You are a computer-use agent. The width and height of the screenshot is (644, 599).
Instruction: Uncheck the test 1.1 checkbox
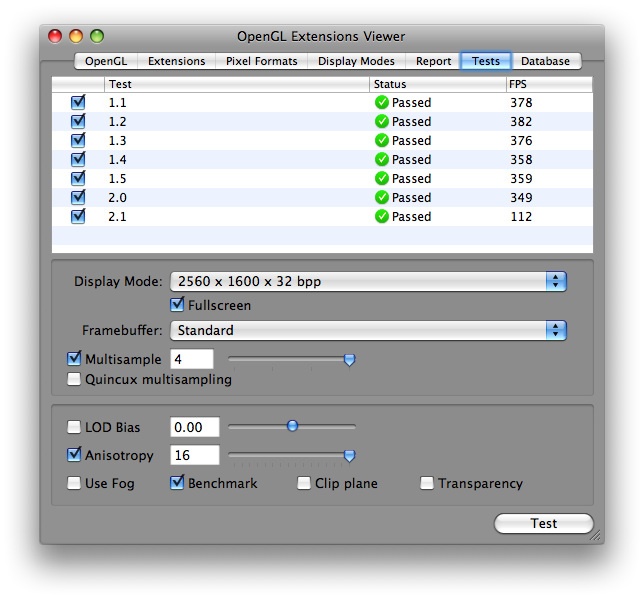78,102
